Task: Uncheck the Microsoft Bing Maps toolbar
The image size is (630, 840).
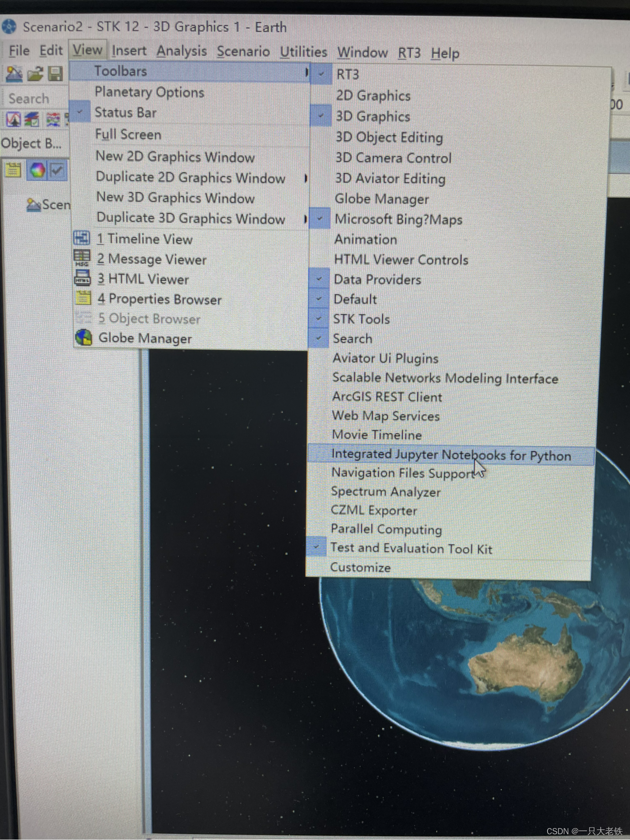Action: pyautogui.click(x=320, y=219)
